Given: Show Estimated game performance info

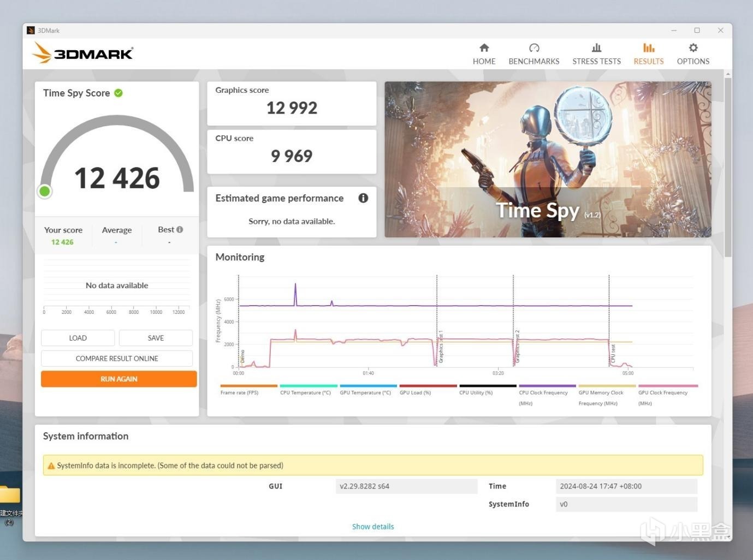Looking at the screenshot, I should click(x=363, y=198).
